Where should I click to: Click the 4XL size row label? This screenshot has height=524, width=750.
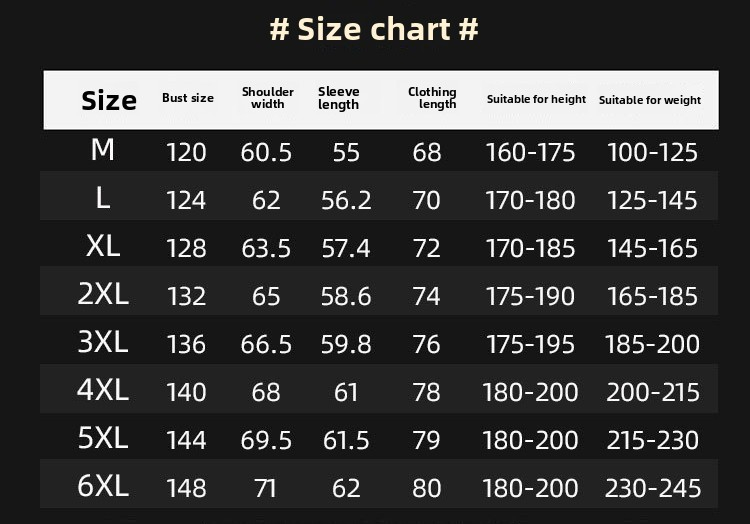pyautogui.click(x=103, y=389)
